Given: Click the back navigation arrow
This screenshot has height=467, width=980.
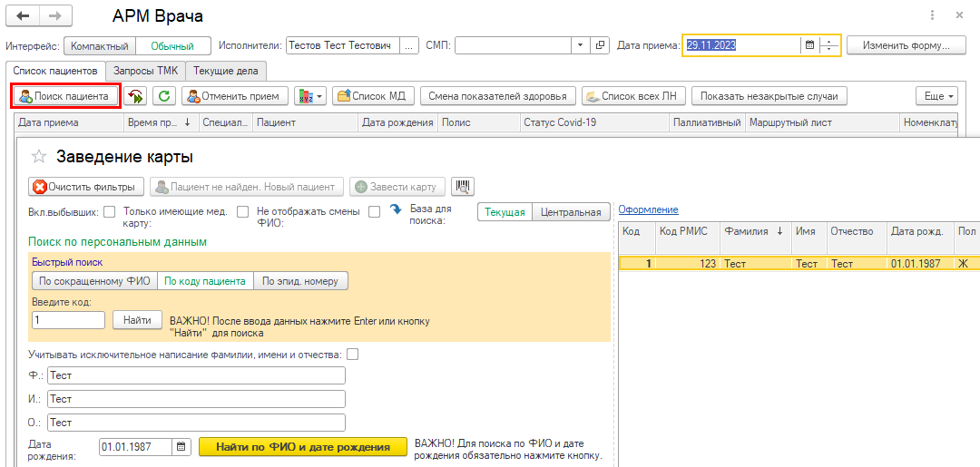Looking at the screenshot, I should 23,16.
